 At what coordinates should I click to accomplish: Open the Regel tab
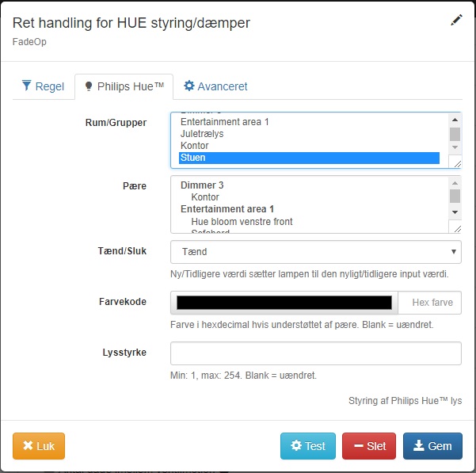(43, 86)
